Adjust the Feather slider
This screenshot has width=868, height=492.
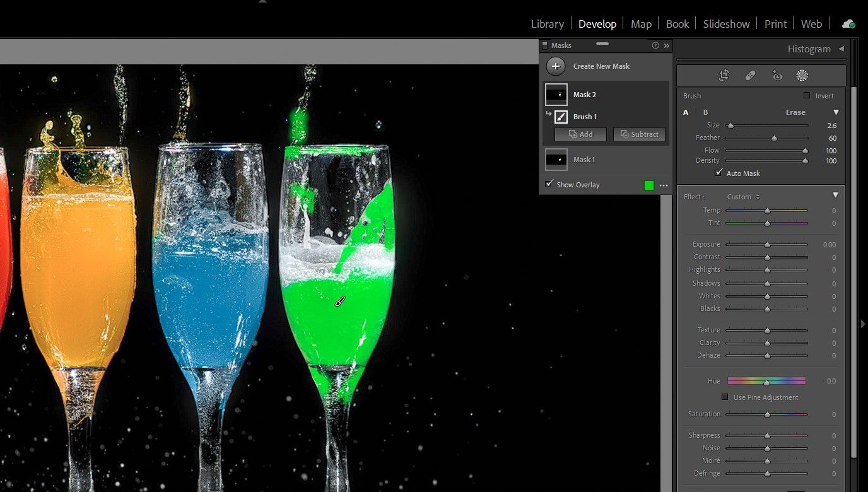click(x=766, y=138)
